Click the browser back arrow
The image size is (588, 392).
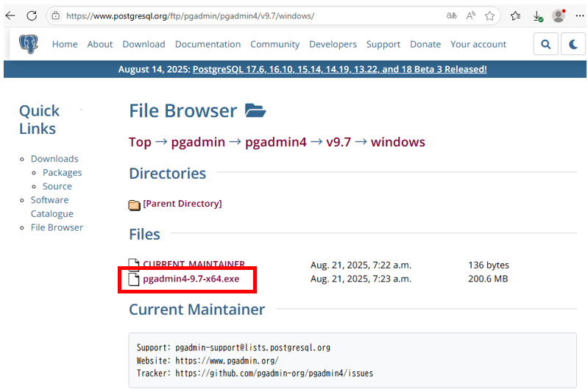(x=10, y=15)
